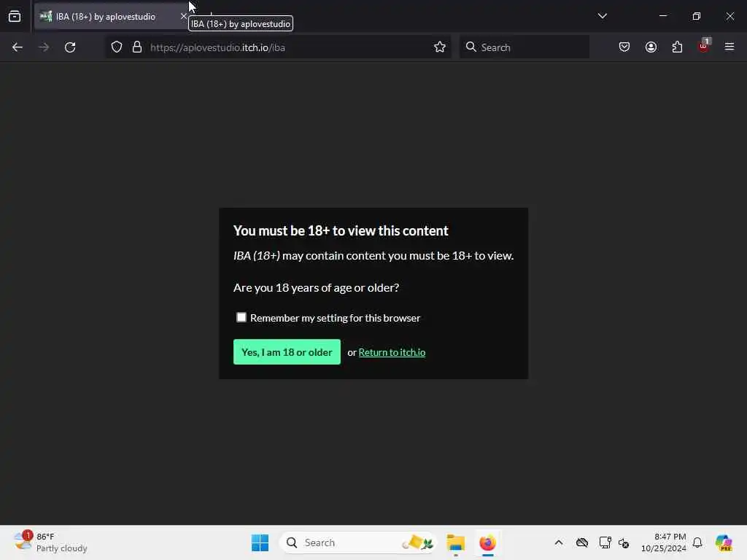Open notifications bell icon
Viewport: 747px width, 560px height.
coord(697,542)
